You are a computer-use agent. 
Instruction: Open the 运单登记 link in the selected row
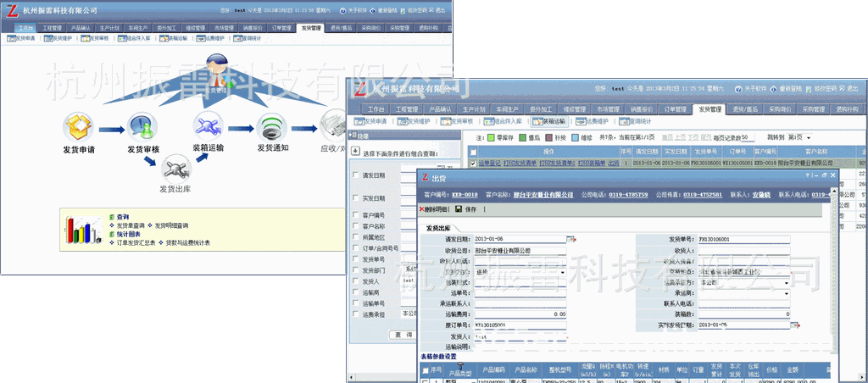pos(489,164)
